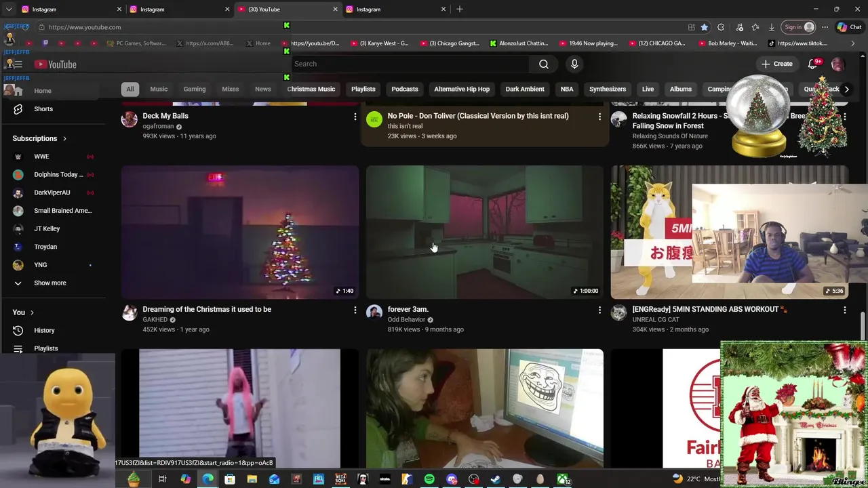Play the forever 3am. kitchen thumbnail
This screenshot has width=868, height=488.
pyautogui.click(x=485, y=232)
